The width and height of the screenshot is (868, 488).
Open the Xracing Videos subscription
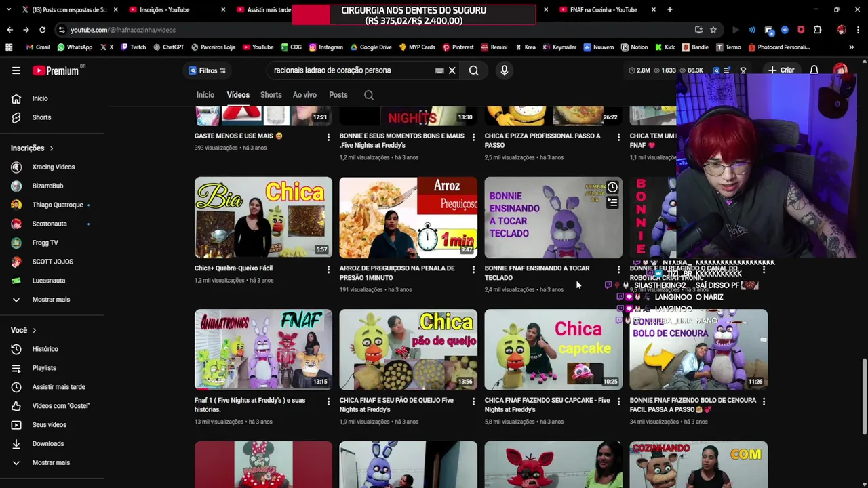coord(52,167)
